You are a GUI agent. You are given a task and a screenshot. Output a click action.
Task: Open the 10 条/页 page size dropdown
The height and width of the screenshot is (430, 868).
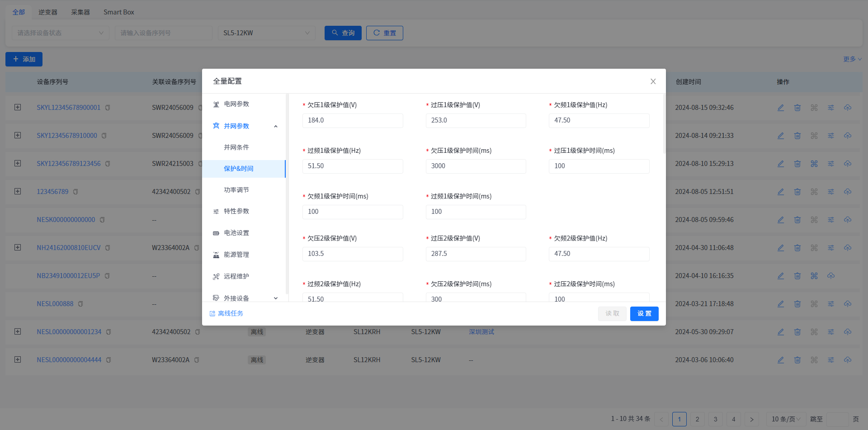786,419
